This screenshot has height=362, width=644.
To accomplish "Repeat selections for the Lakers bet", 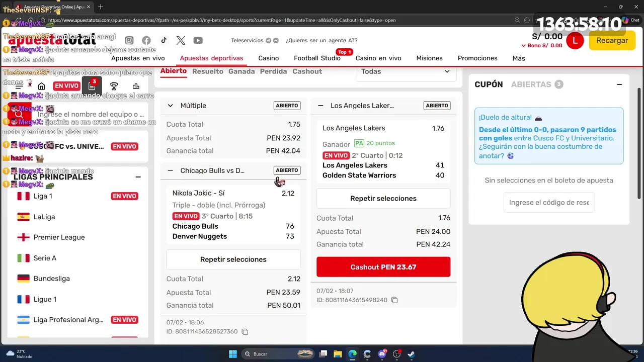I will (x=383, y=199).
